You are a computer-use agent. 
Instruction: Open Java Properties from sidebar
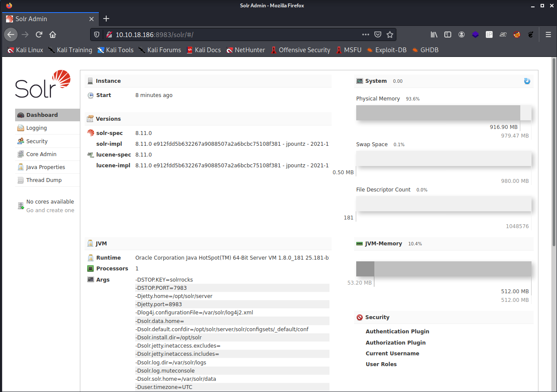point(45,167)
